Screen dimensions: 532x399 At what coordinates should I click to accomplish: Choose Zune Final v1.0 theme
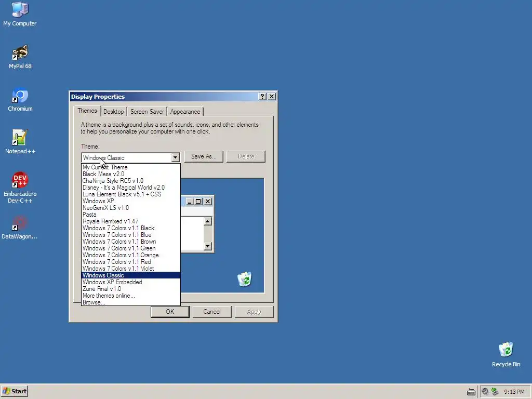(131, 289)
